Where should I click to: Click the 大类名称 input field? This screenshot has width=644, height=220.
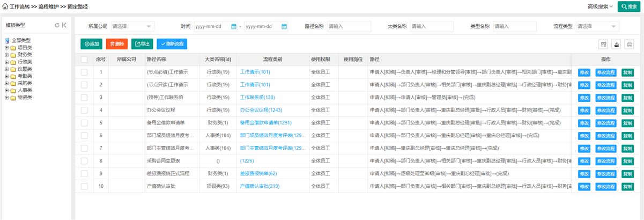click(x=432, y=26)
